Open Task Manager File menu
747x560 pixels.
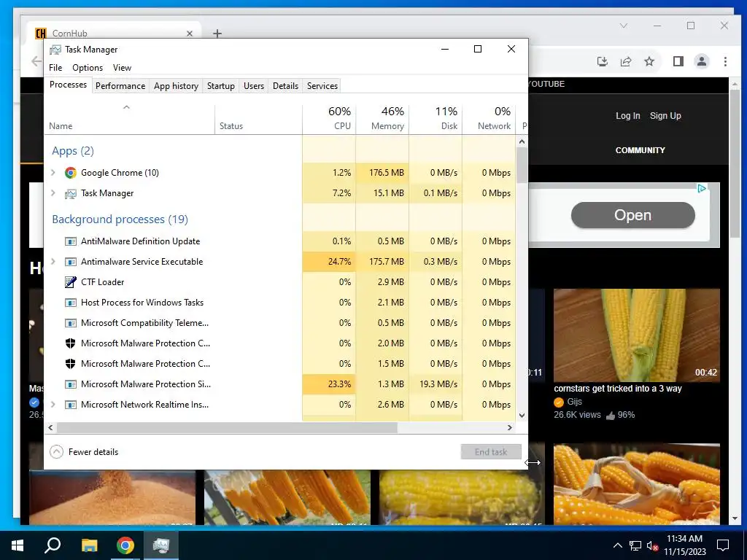(x=55, y=68)
